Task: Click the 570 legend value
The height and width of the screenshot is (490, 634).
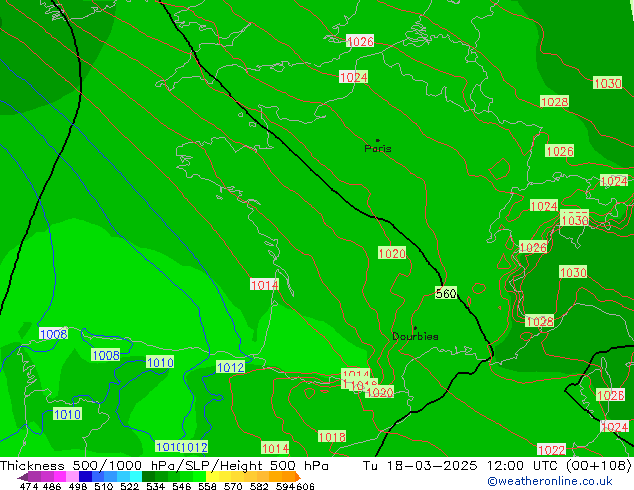Action: 233,486
